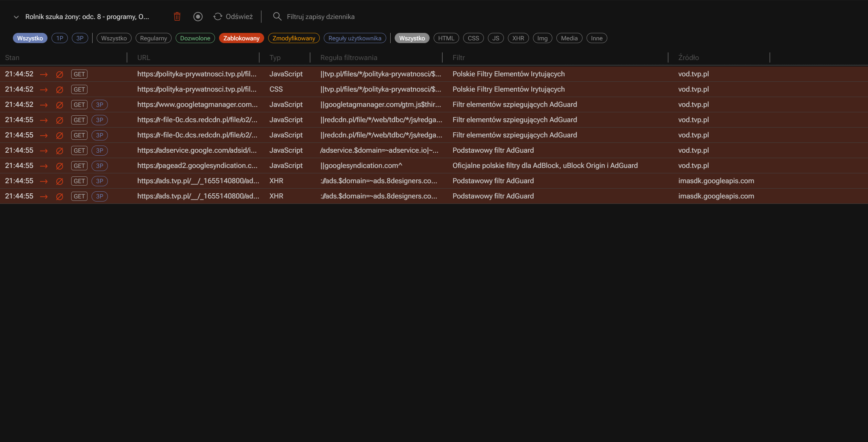868x442 pixels.
Task: Click the magnifier icon in the search bar
Action: click(277, 16)
